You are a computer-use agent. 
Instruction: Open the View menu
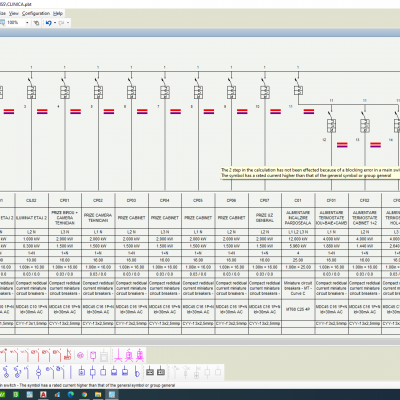(x=14, y=13)
